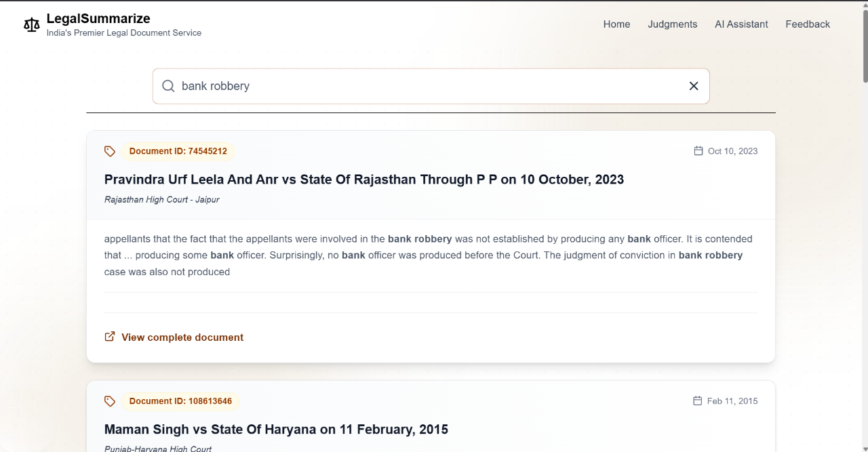Open the AI Assistant page

point(741,24)
